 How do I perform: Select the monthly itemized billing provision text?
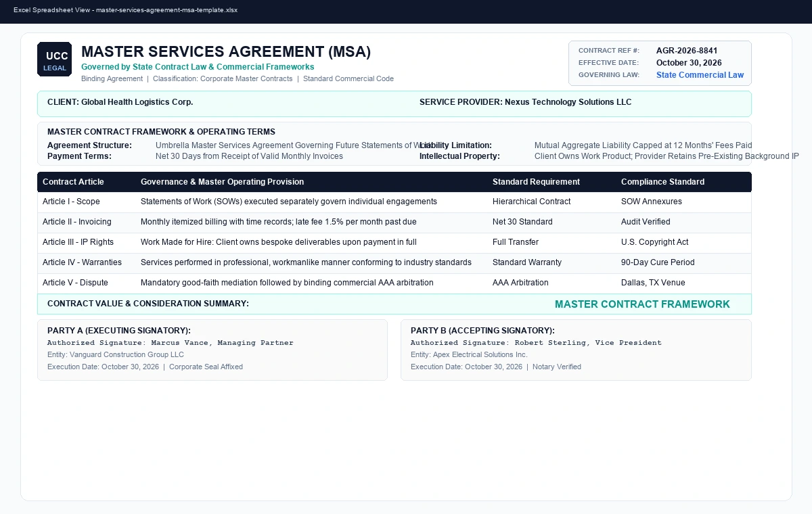point(279,222)
